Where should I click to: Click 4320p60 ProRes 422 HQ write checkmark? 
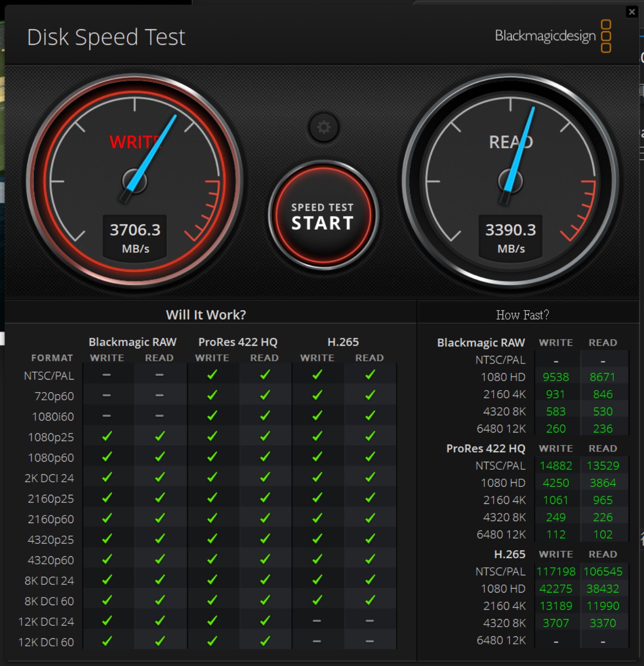click(212, 559)
